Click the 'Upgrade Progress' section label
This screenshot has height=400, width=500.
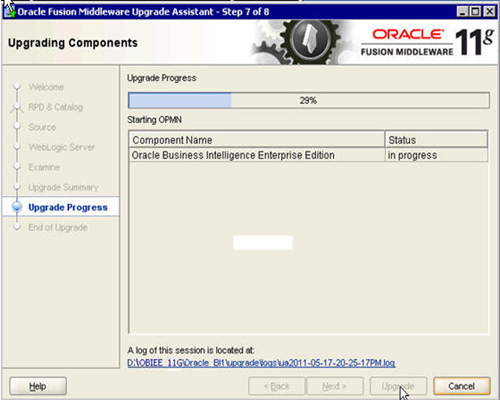tap(162, 78)
